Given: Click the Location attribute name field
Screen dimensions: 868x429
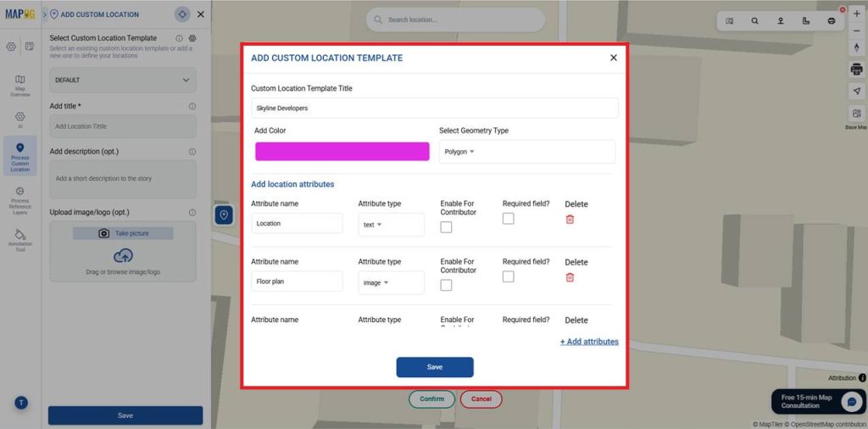Looking at the screenshot, I should (x=297, y=224).
